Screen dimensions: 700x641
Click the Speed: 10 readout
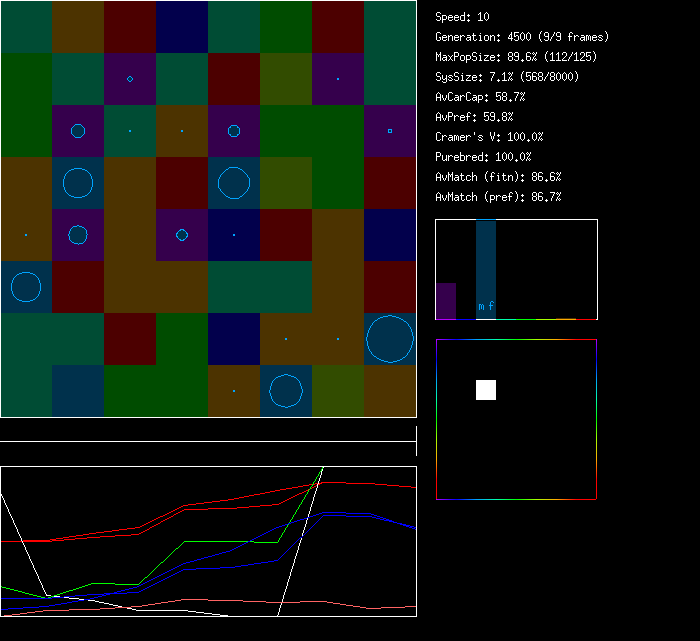click(x=462, y=17)
